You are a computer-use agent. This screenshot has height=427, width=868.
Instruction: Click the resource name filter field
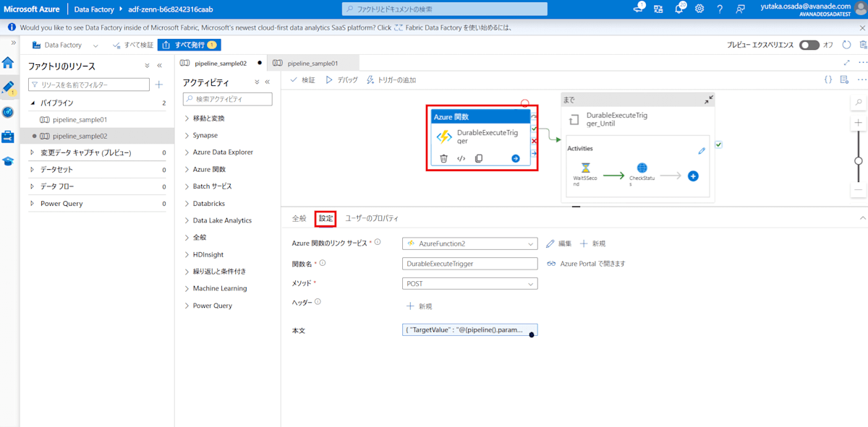coord(89,85)
